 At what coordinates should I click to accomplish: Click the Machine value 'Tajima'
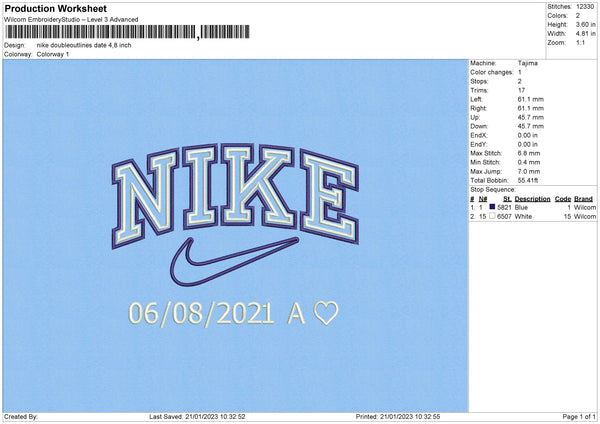(x=528, y=63)
